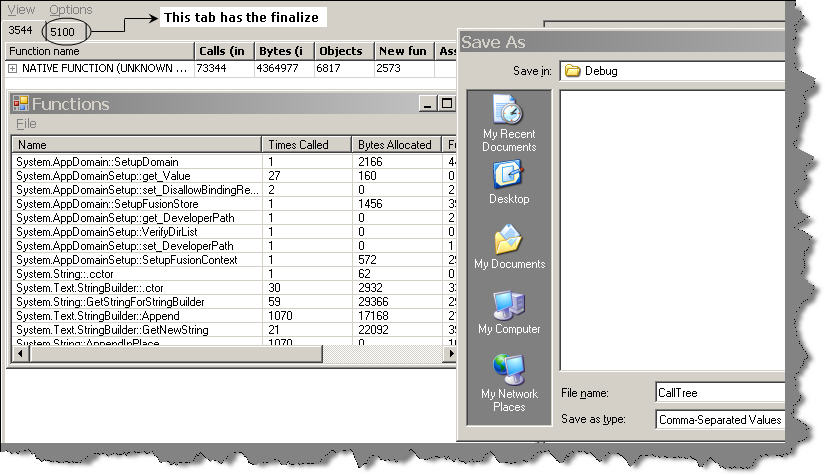Go to Desktop in Save As sidebar
Image resolution: width=825 pixels, height=475 pixels.
point(509,183)
